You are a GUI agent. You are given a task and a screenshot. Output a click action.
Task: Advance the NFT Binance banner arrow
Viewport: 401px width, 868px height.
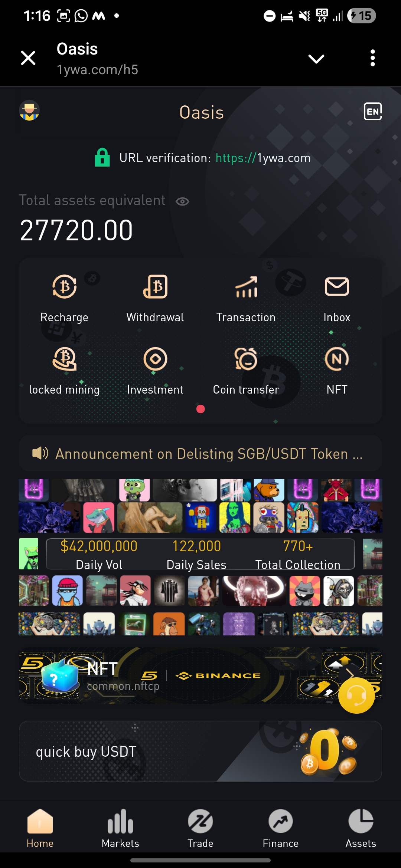[x=350, y=674]
